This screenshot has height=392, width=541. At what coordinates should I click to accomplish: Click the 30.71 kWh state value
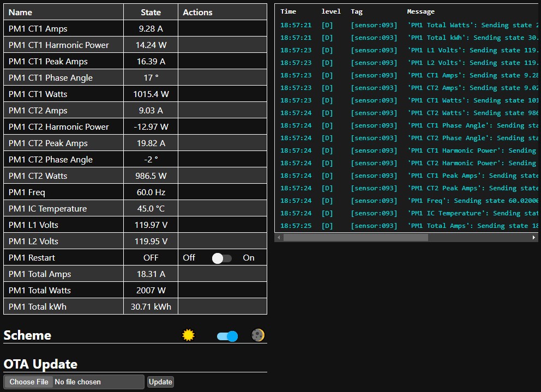(x=151, y=307)
